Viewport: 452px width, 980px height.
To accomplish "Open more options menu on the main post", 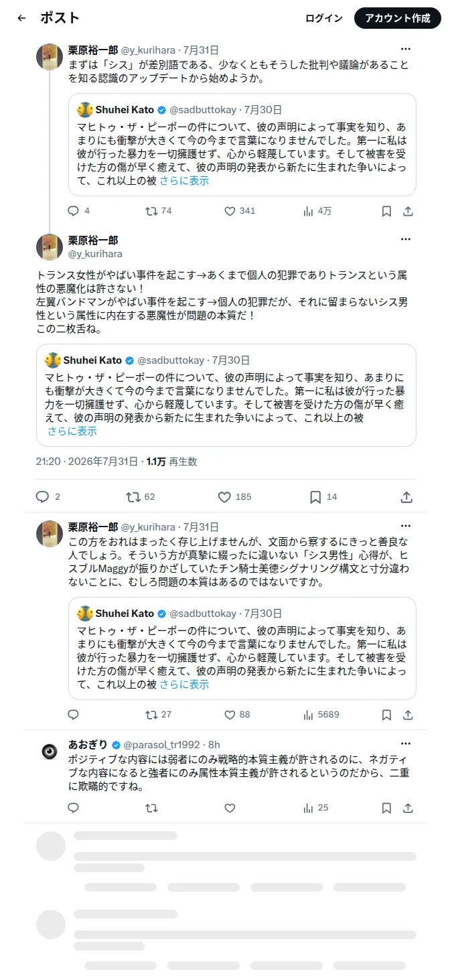I will (406, 240).
